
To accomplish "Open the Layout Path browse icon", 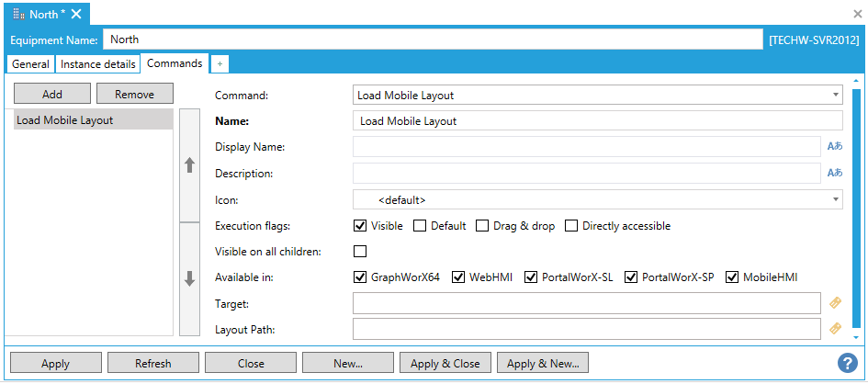I will click(835, 328).
